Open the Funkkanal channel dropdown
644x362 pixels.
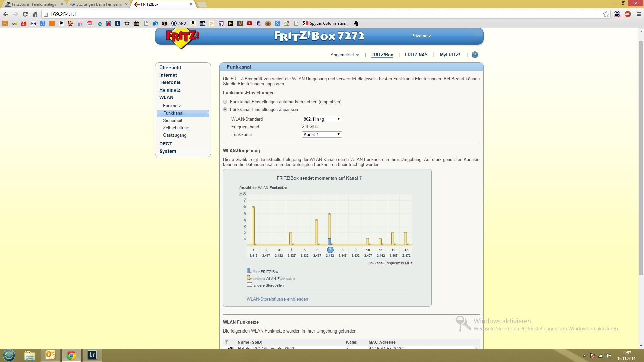(322, 134)
